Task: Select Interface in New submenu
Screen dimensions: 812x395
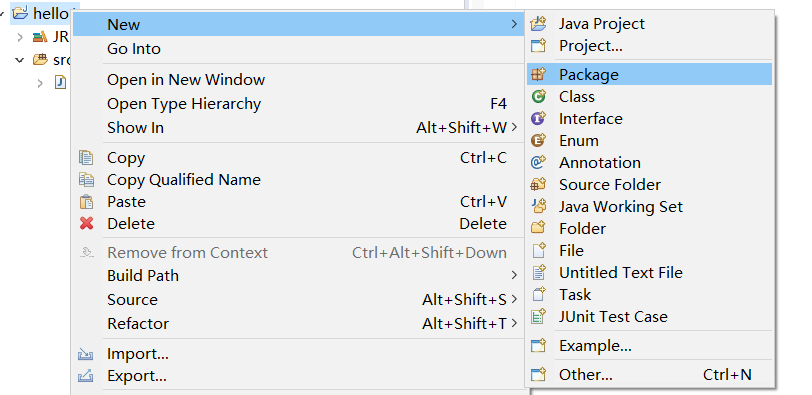Action: tap(649, 119)
